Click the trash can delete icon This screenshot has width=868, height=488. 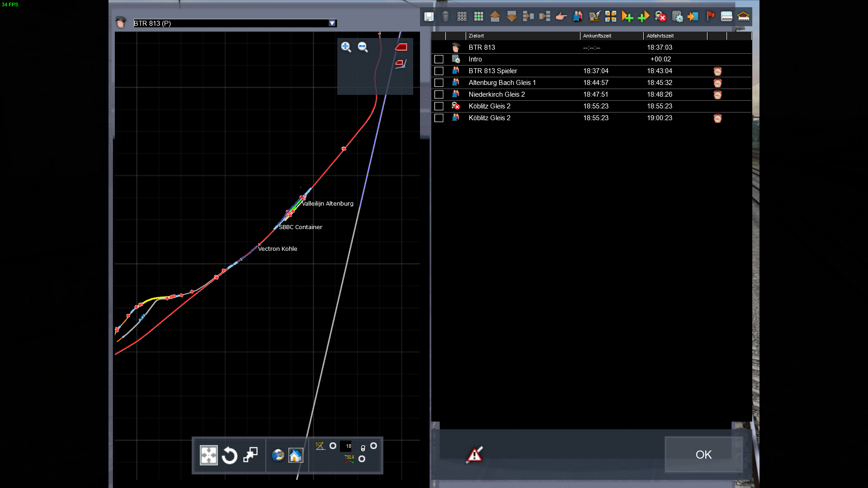point(445,17)
